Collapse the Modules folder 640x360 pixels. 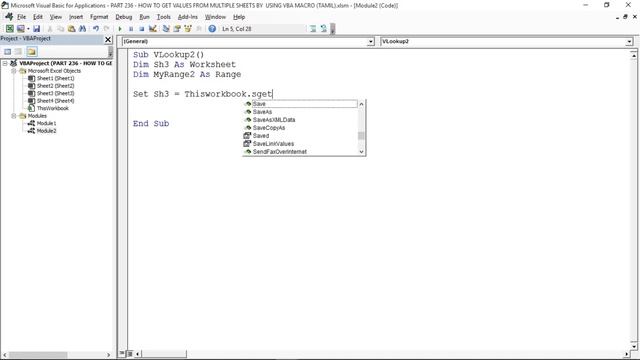pyautogui.click(x=13, y=116)
